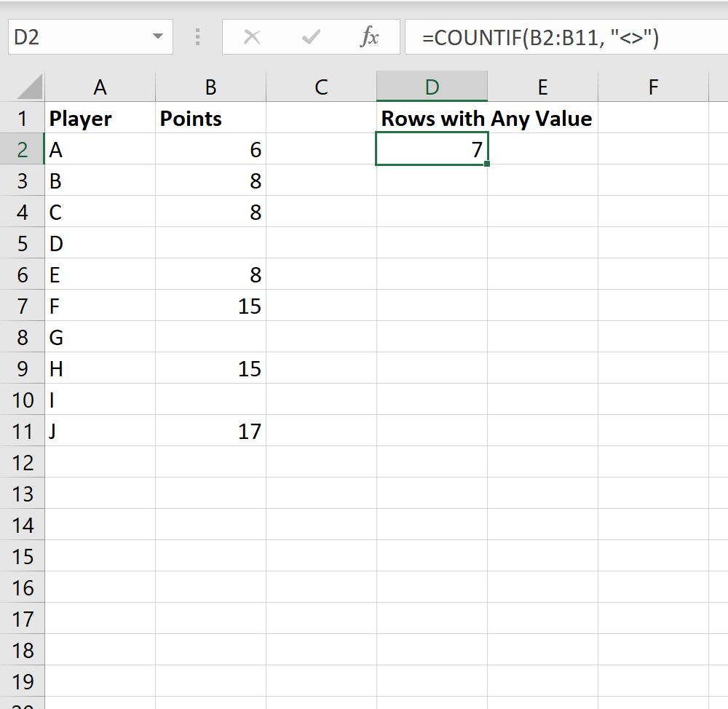The width and height of the screenshot is (728, 709).
Task: Click into the formula bar COUNTIF text
Action: (540, 38)
